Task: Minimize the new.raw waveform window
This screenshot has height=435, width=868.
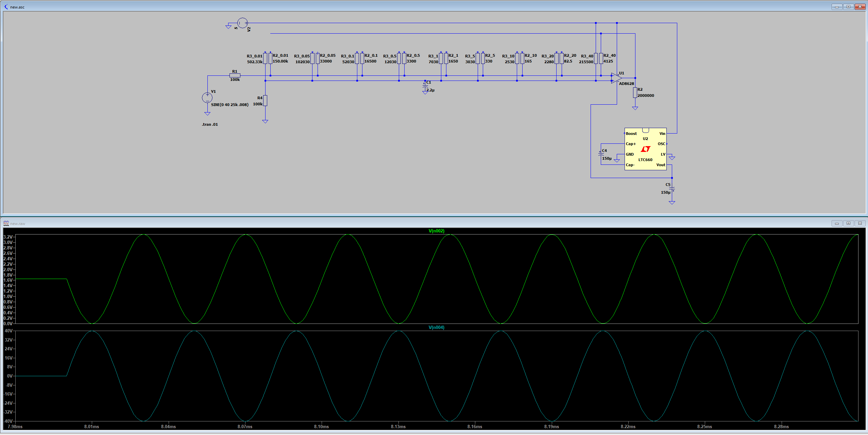Action: coord(837,223)
